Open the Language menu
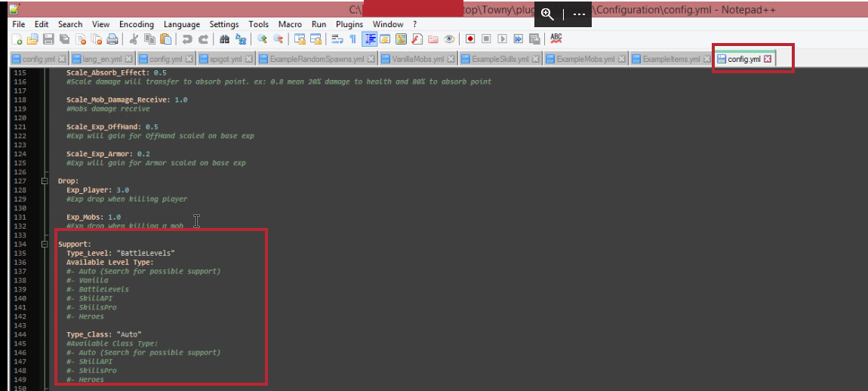This screenshot has height=391, width=868. pos(182,24)
